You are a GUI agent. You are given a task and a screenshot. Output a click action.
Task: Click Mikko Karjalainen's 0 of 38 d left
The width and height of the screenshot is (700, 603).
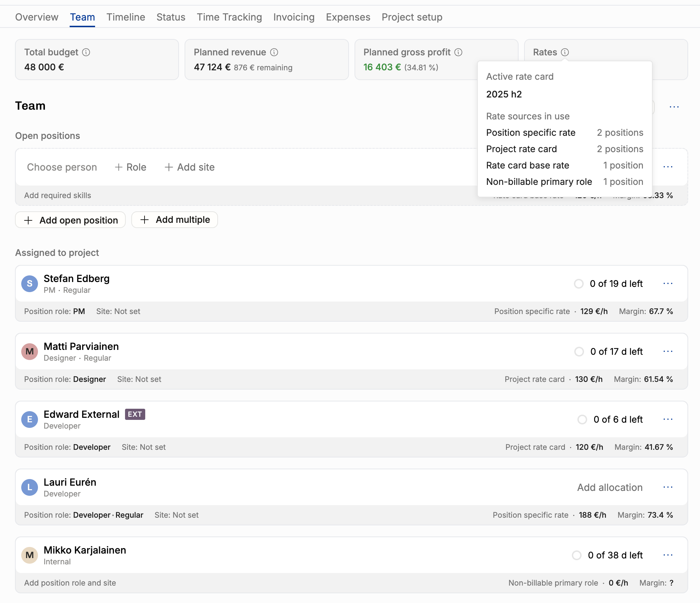(x=615, y=555)
